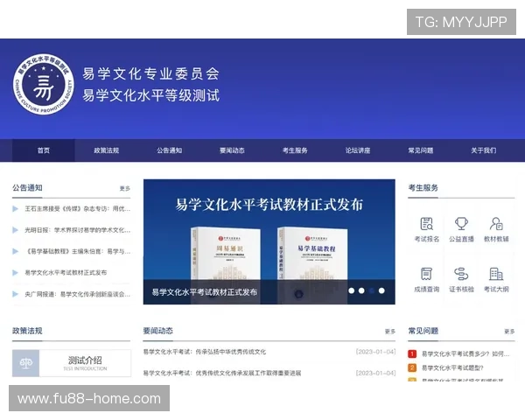Open the 论坛讲座 navigation tab
The width and height of the screenshot is (525, 420).
point(358,150)
